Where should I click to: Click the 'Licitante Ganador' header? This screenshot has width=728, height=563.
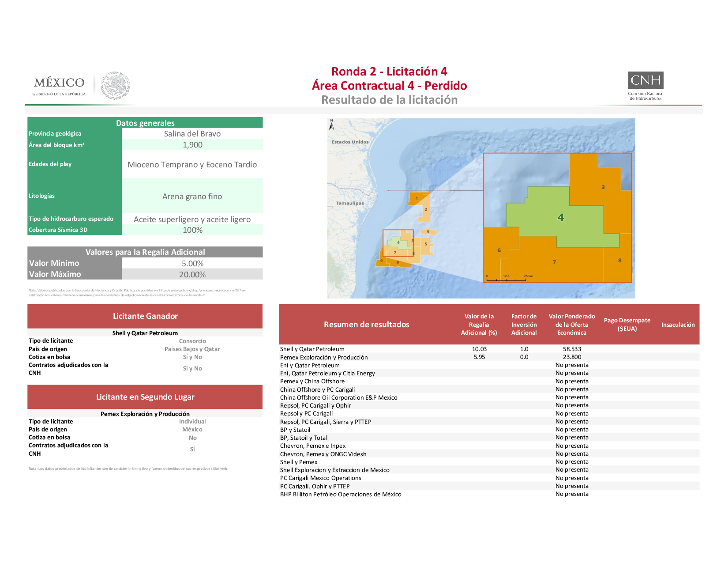tap(145, 316)
